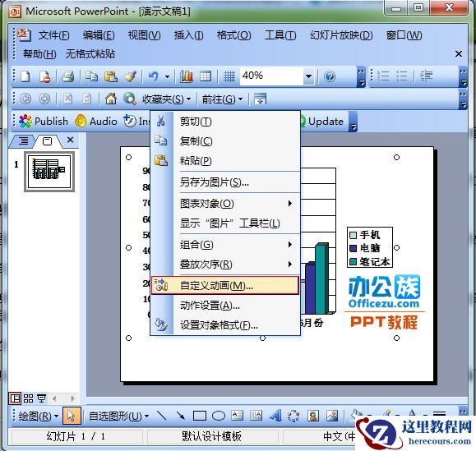The image size is (476, 451).
Task: Click the Show Only Web Toolbar icon
Action: pos(260,99)
